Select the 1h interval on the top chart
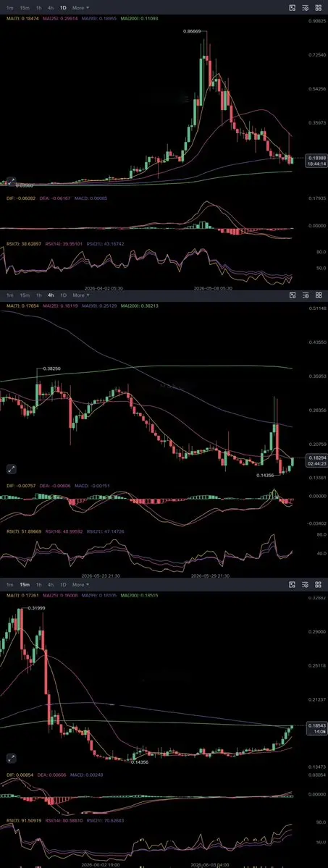328x868 pixels. click(39, 8)
